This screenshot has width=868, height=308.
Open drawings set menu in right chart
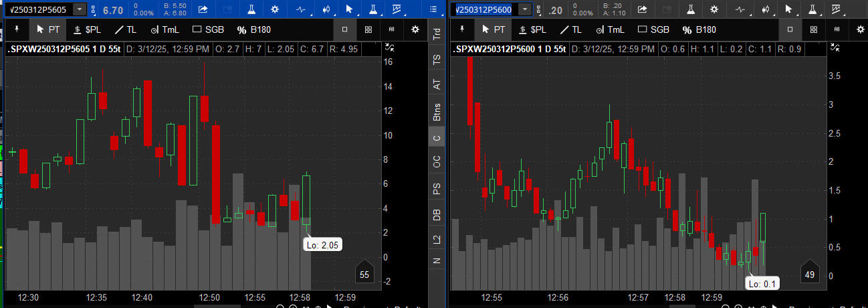837,9
